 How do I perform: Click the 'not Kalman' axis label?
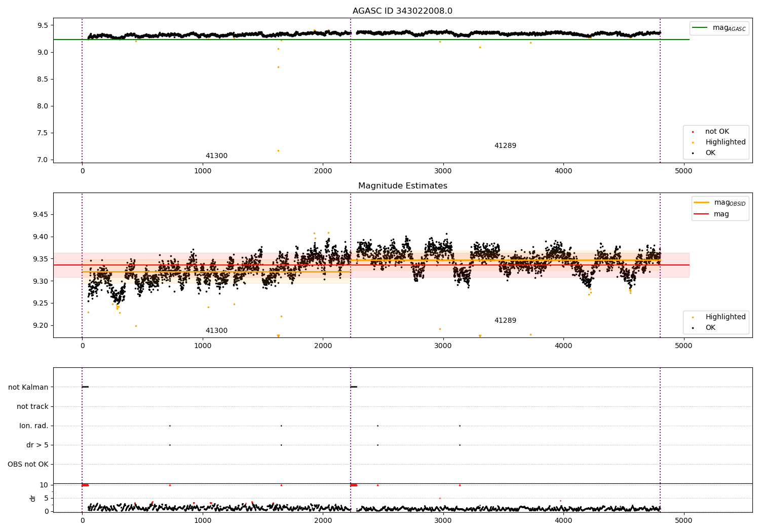click(x=28, y=387)
